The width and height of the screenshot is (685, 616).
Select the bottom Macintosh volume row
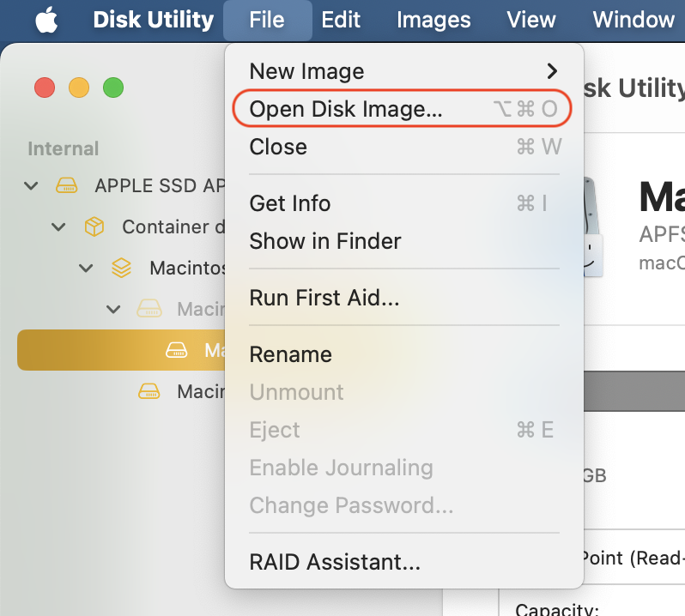click(121, 391)
